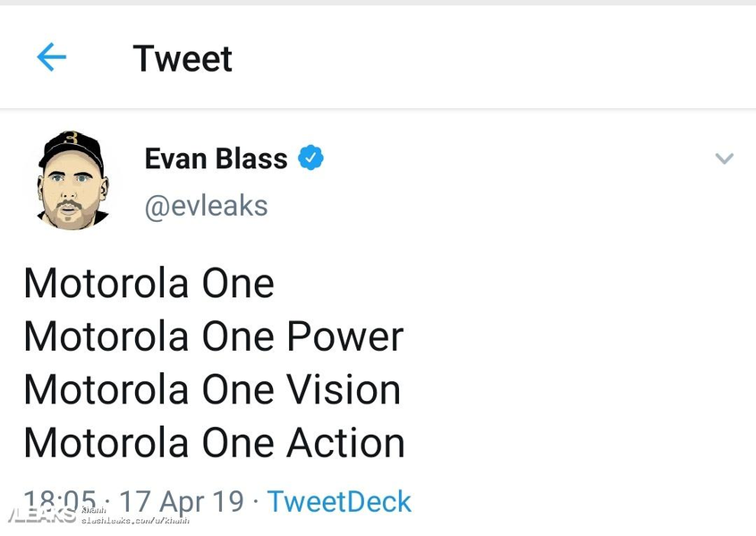The width and height of the screenshot is (756, 536).
Task: Click the 18:05 timestamp
Action: (60, 499)
